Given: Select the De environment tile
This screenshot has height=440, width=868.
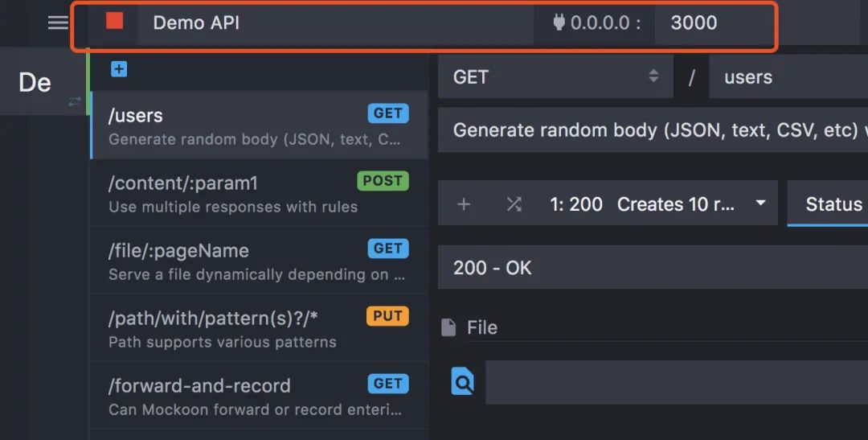Looking at the screenshot, I should click(42, 81).
